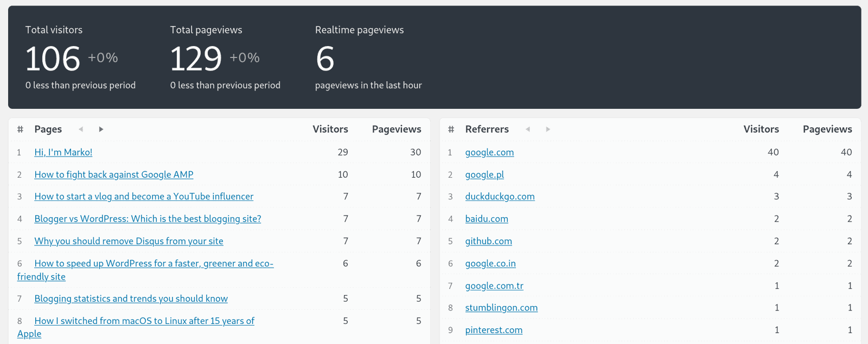Go to previous page of Pages table
The image size is (868, 344).
[x=81, y=129]
